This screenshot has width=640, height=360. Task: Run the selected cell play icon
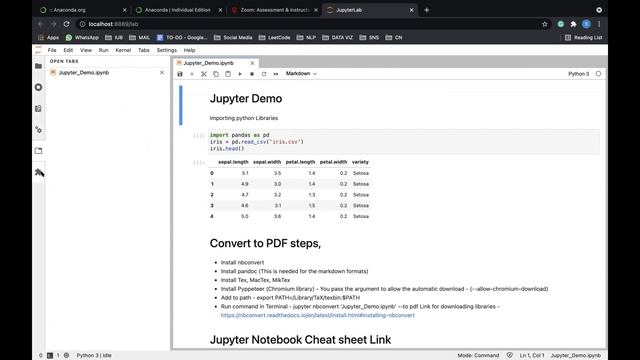tap(240, 74)
